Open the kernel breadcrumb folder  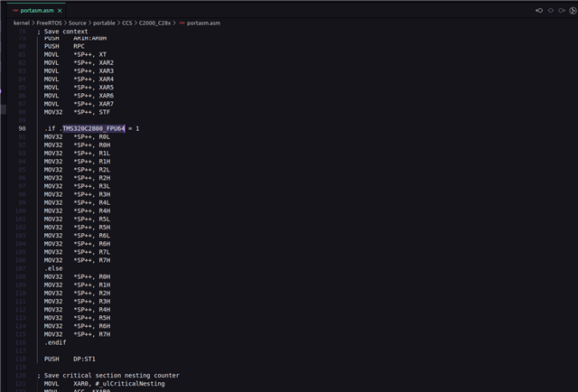coord(22,22)
